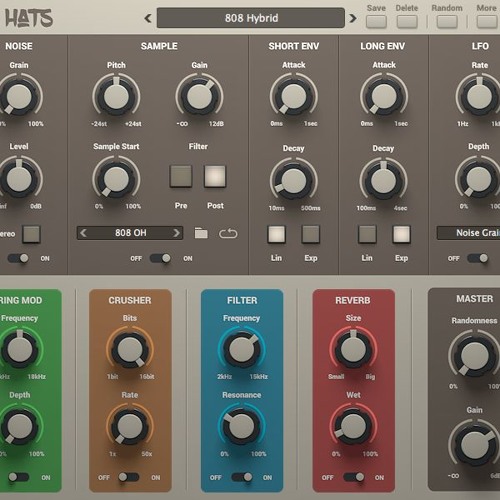Screen dimensions: 500x500
Task: Click the Short Env Decay knob
Action: [x=294, y=181]
